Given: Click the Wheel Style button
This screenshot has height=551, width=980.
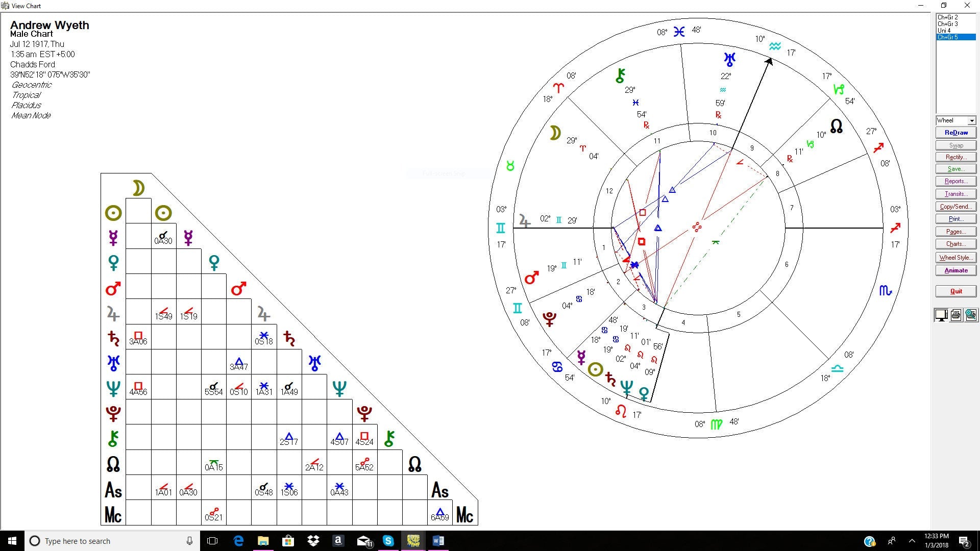Looking at the screenshot, I should point(956,258).
